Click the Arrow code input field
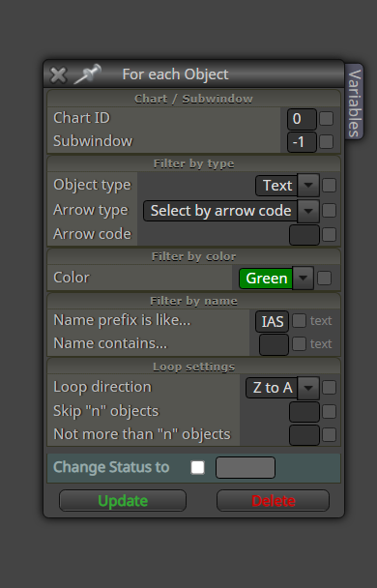Image resolution: width=377 pixels, height=588 pixels. point(304,235)
